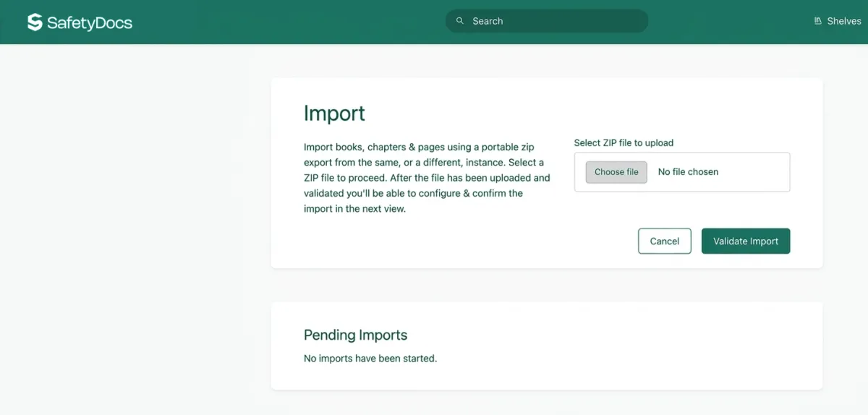868x415 pixels.
Task: Click the Cancel button
Action: point(665,241)
